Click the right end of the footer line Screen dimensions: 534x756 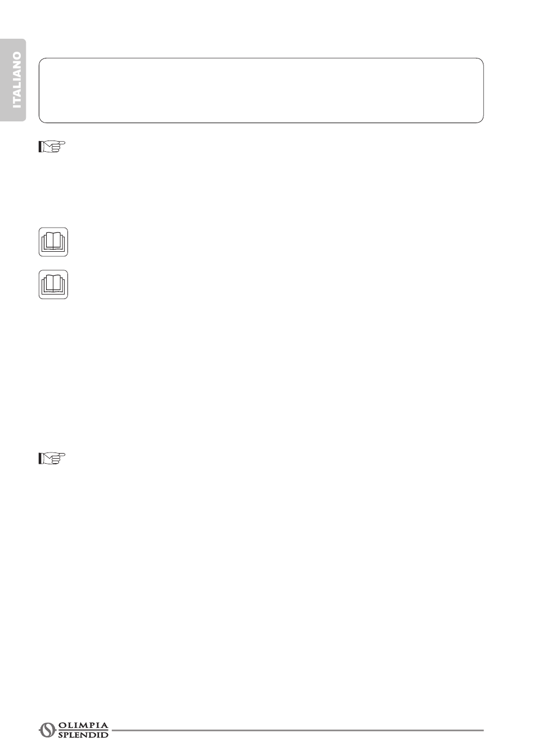click(x=481, y=730)
